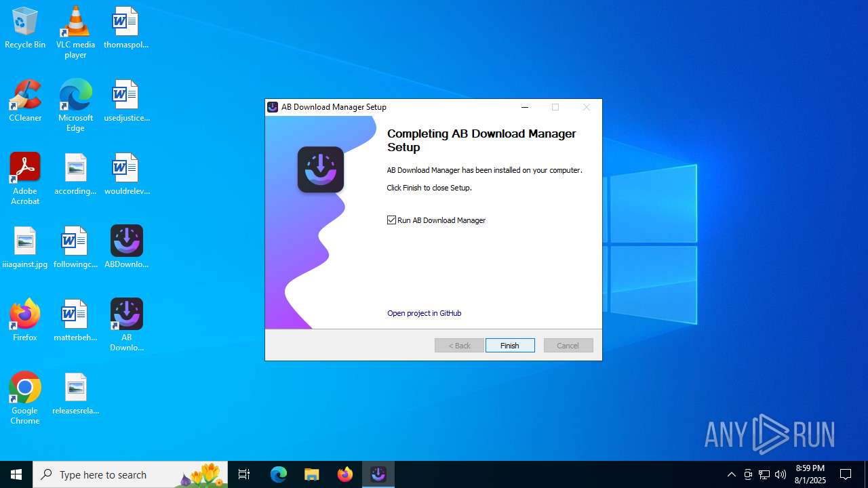
Task: Open network status tray icon
Action: pos(764,474)
